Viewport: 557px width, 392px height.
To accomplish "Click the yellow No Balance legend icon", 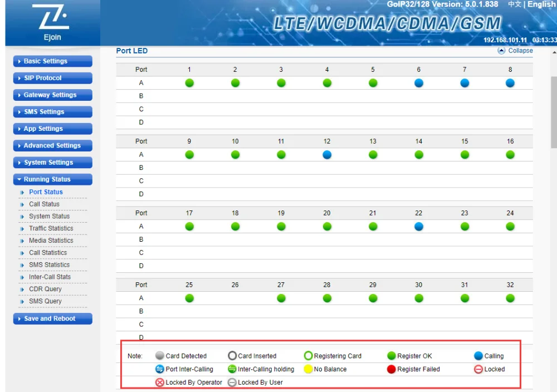I will (308, 369).
